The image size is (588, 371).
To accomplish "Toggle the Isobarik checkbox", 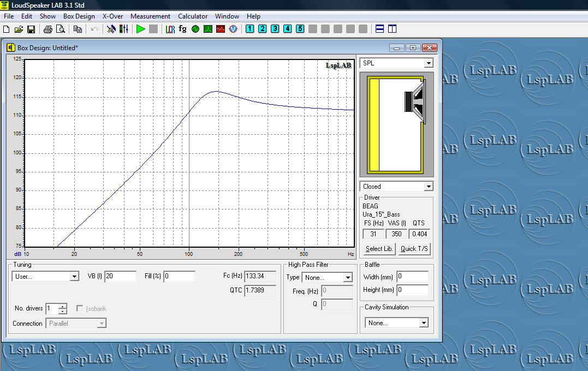I will [80, 309].
